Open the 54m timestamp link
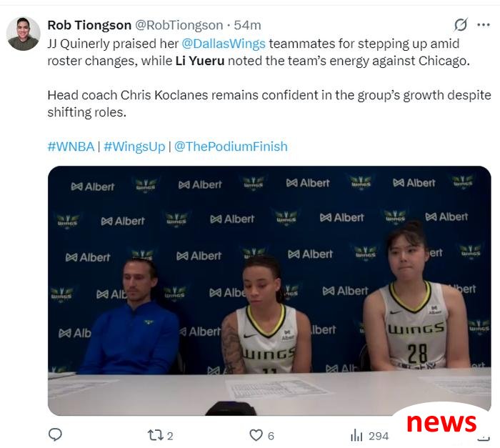Screen dimensions: 500x448 click(247, 25)
